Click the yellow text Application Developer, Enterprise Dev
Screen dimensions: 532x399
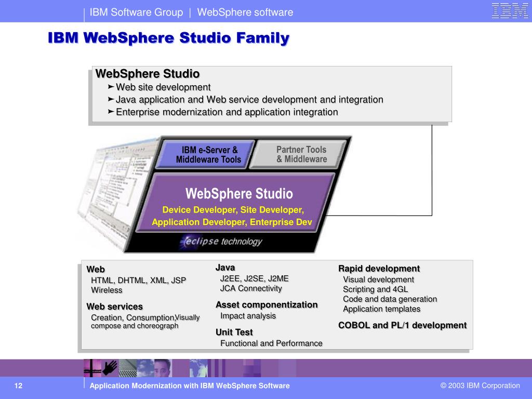pos(232,222)
